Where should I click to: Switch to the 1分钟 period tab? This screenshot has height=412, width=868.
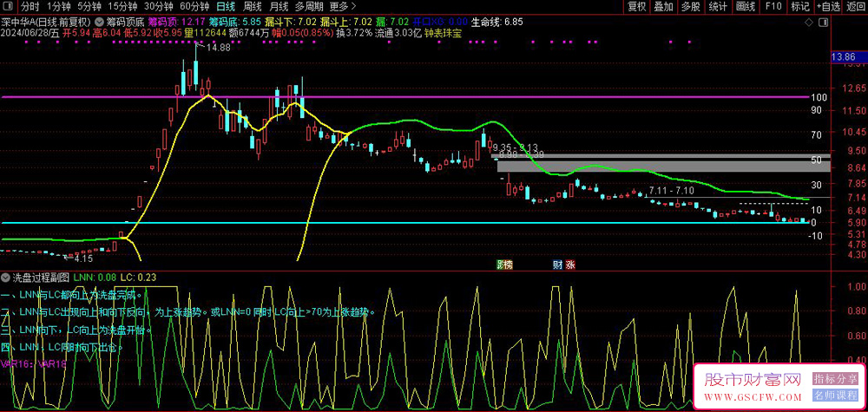[58, 7]
